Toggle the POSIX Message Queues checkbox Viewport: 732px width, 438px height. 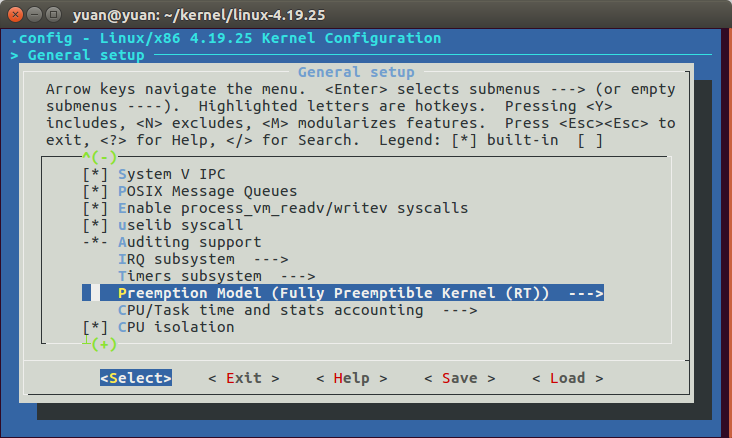95,191
